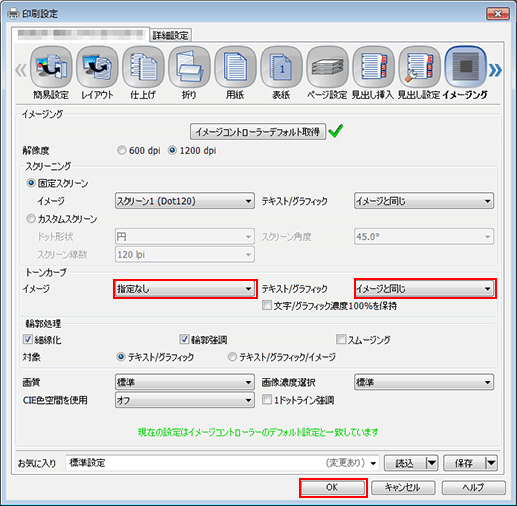517x506 pixels.
Task: Open the 見出し設定 icon tab
Action: pyautogui.click(x=419, y=73)
